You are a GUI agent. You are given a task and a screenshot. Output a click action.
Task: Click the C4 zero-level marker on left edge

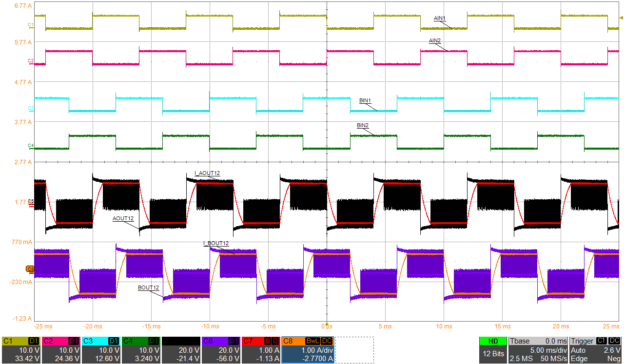[x=30, y=146]
